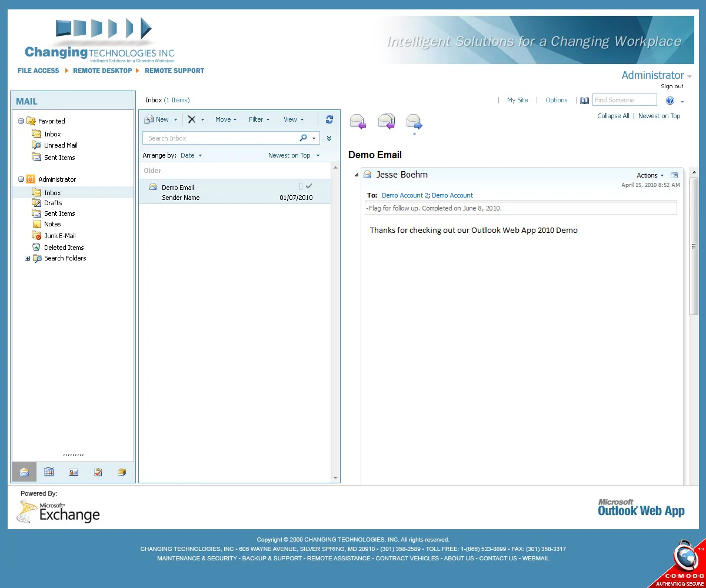Switch to Contacts view icon in bottom navigation
The height and width of the screenshot is (588, 706).
pyautogui.click(x=74, y=472)
